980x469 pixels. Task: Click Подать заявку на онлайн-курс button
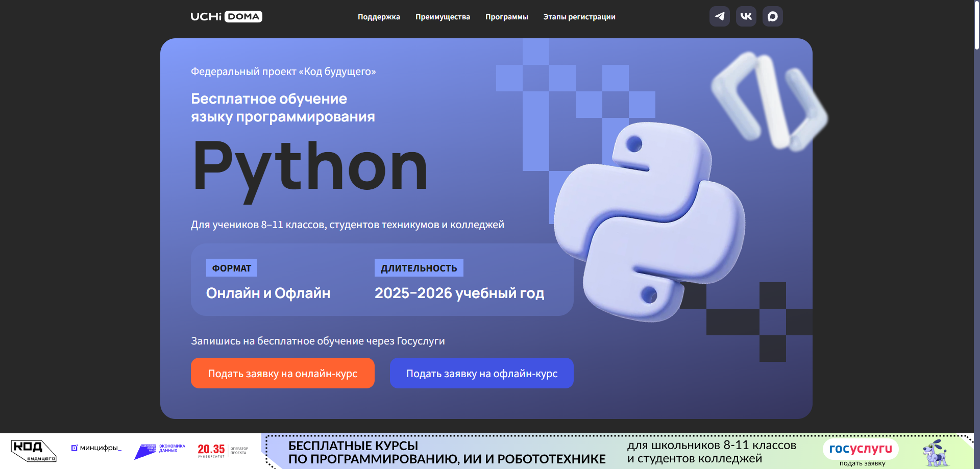pos(283,373)
